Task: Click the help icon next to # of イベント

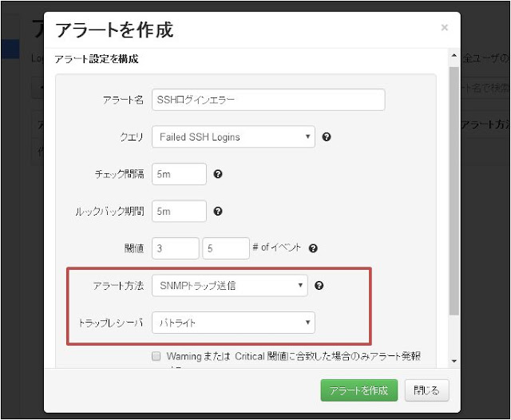Action: pos(313,248)
